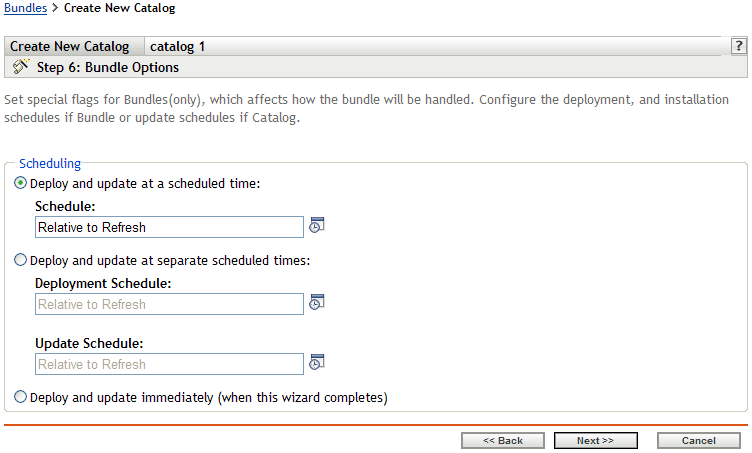Go to the Bundles breadcrumb link
Viewport: 752px width, 453px height.
25,8
